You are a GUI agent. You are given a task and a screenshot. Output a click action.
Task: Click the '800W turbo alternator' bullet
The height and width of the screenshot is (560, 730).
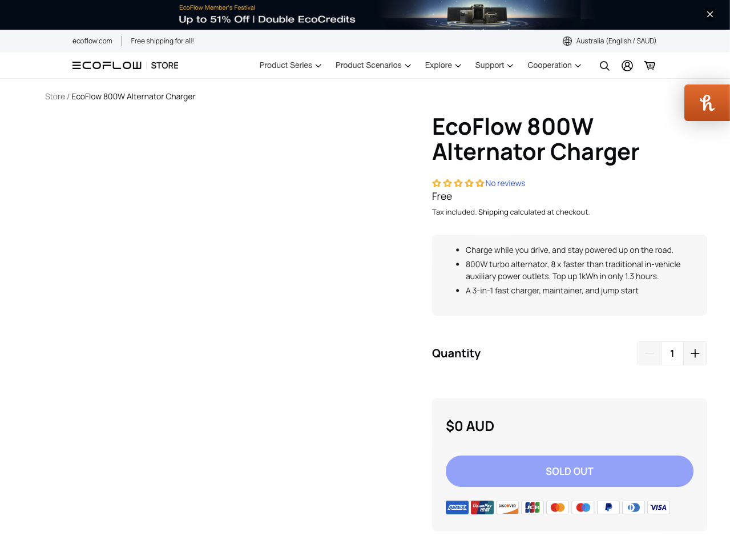[x=573, y=271]
